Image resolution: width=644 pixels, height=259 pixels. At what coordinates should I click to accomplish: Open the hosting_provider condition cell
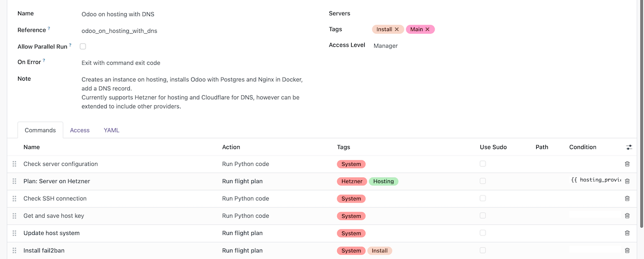pos(596,180)
